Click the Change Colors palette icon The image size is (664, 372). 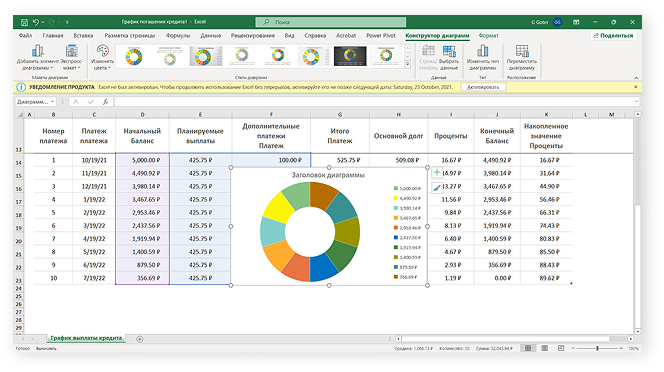click(102, 51)
